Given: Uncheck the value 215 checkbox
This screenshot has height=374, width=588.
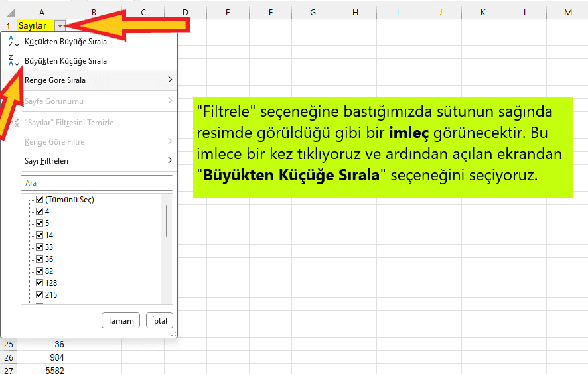Looking at the screenshot, I should pos(40,295).
